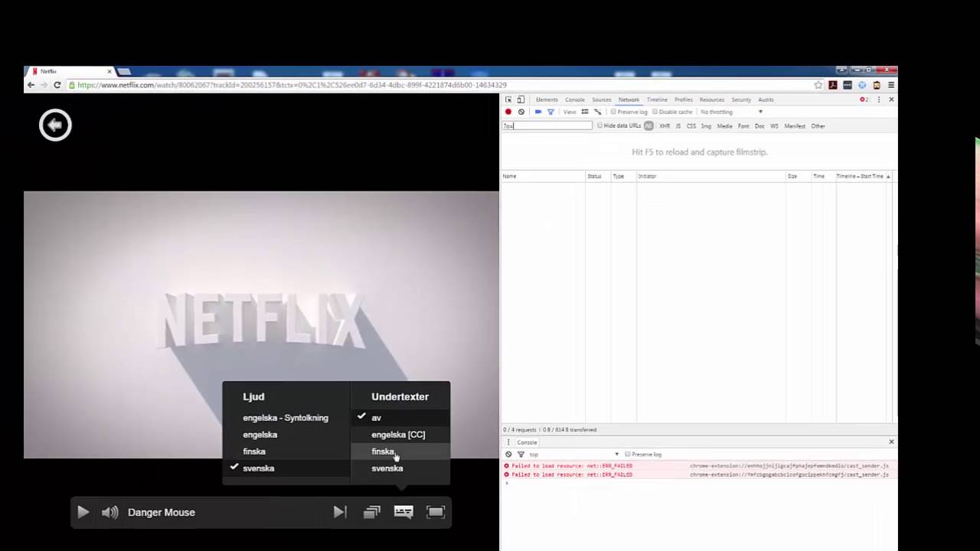Enter fullscreen in the Netflix player
This screenshot has width=980, height=551.
pyautogui.click(x=436, y=513)
